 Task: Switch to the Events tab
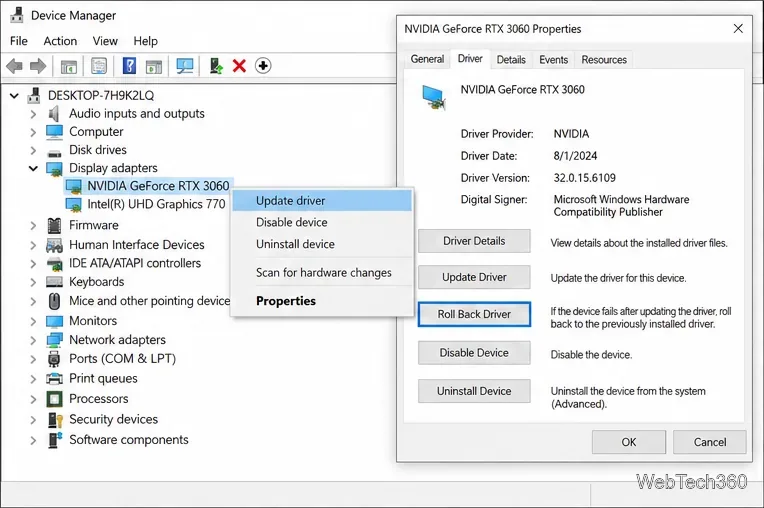pyautogui.click(x=554, y=59)
